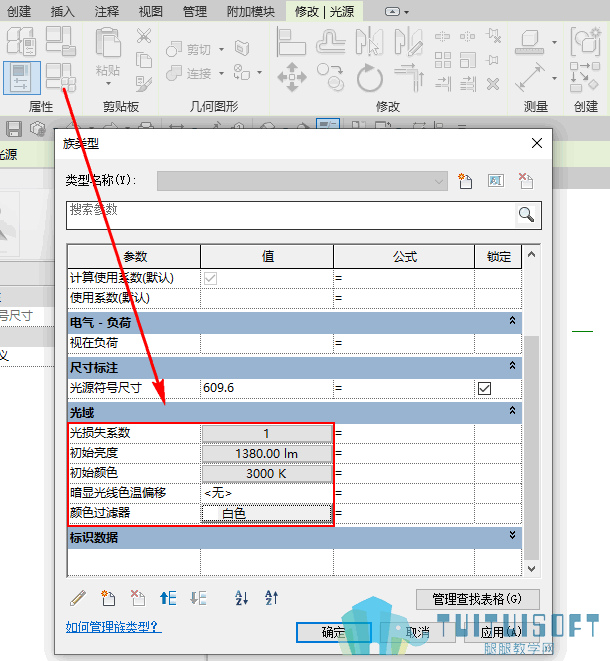Click the Edit Parameter pencil icon
The image size is (610, 661).
pyautogui.click(x=78, y=598)
